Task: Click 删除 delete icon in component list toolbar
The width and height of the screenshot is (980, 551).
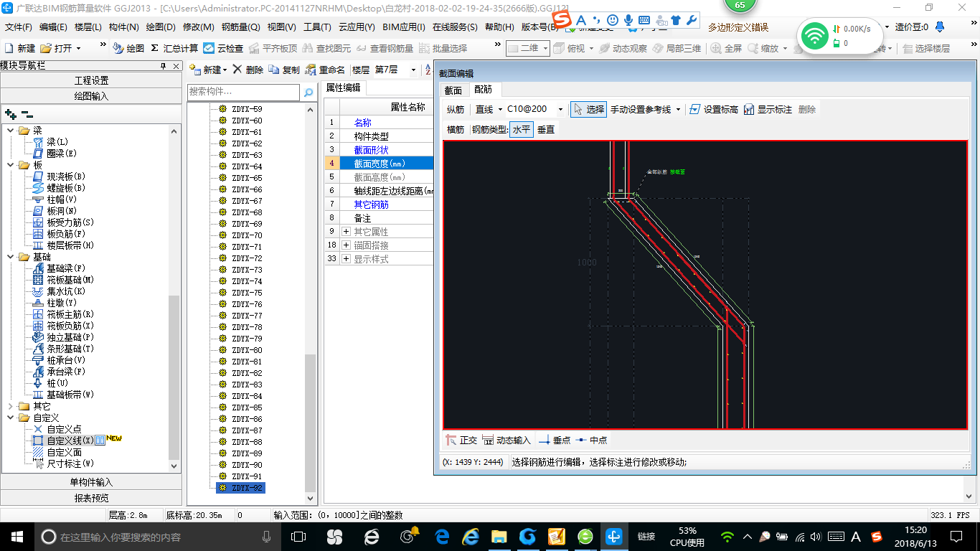Action: click(237, 70)
